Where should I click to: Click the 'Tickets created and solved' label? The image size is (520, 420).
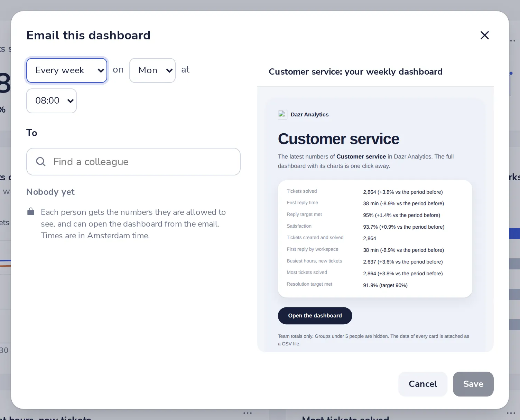click(315, 237)
